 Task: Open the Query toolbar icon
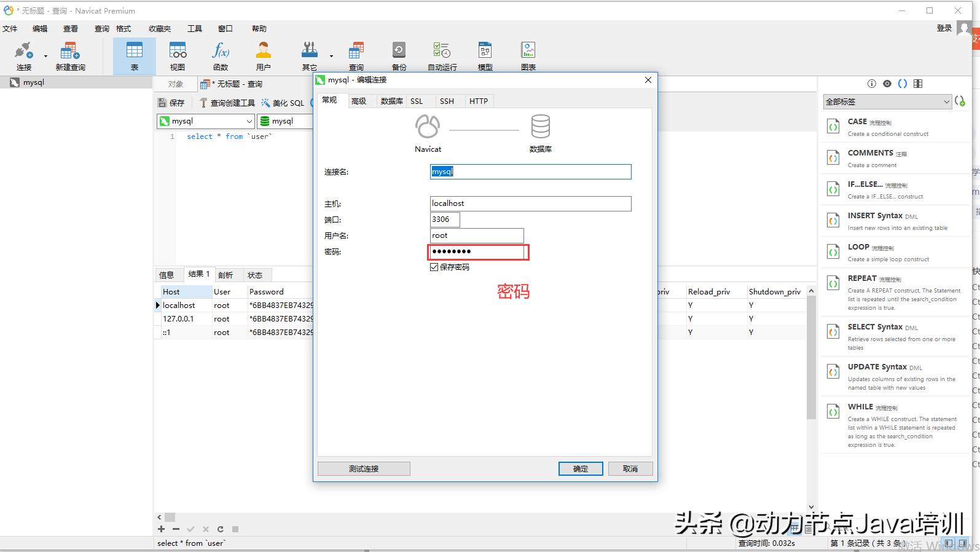(x=356, y=56)
